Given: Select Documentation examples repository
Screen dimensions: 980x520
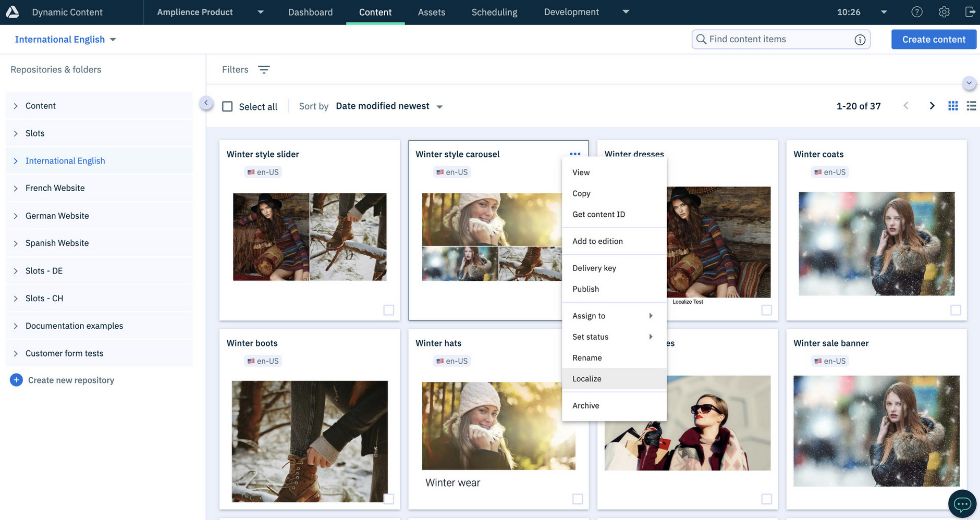Looking at the screenshot, I should pyautogui.click(x=99, y=326).
